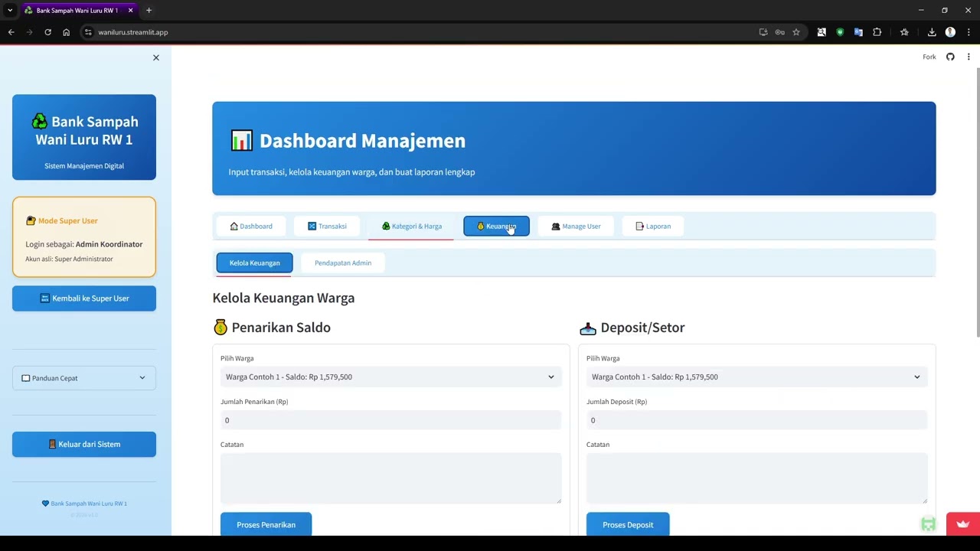Go to the browser home page
Screen dimensions: 980x551
tap(66, 32)
